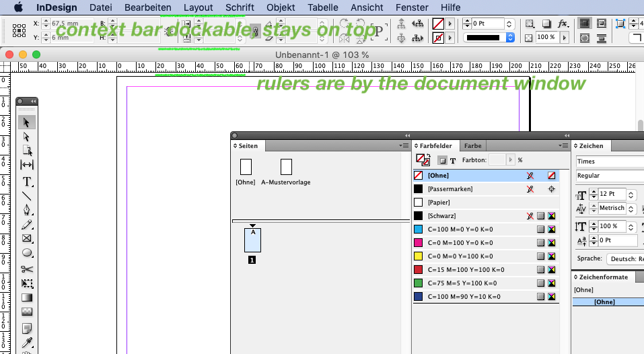Open the Fenster menu
This screenshot has width=644, height=354.
pos(412,7)
